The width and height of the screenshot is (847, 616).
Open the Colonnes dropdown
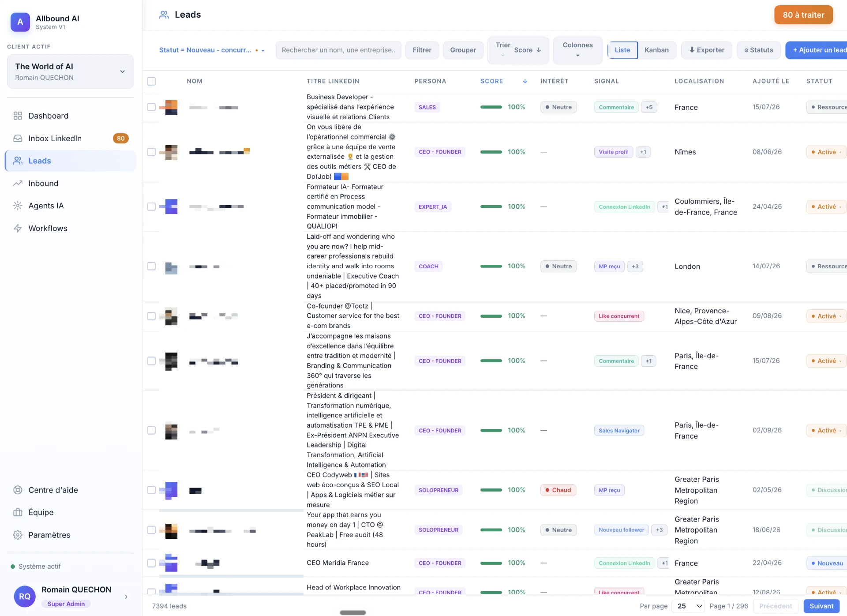point(577,50)
